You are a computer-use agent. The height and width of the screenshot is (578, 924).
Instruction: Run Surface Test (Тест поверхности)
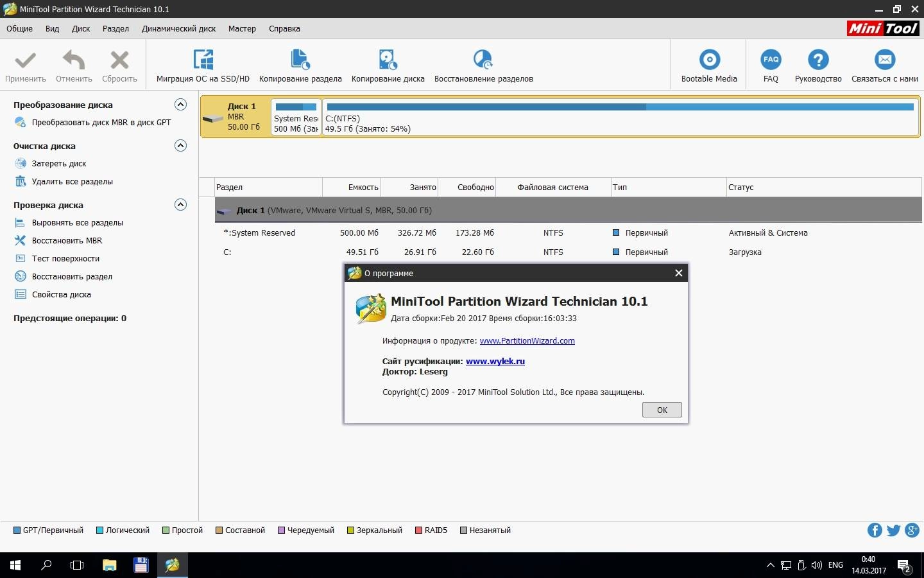click(x=66, y=258)
